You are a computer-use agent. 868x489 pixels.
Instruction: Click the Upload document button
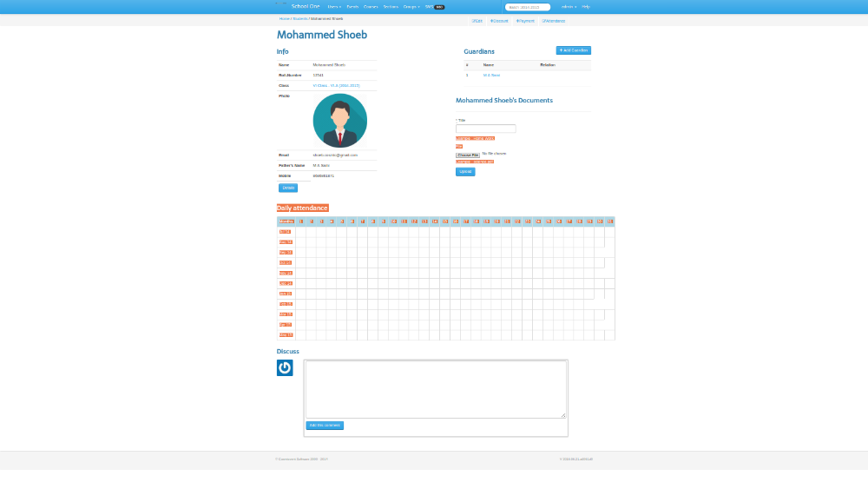(x=465, y=172)
